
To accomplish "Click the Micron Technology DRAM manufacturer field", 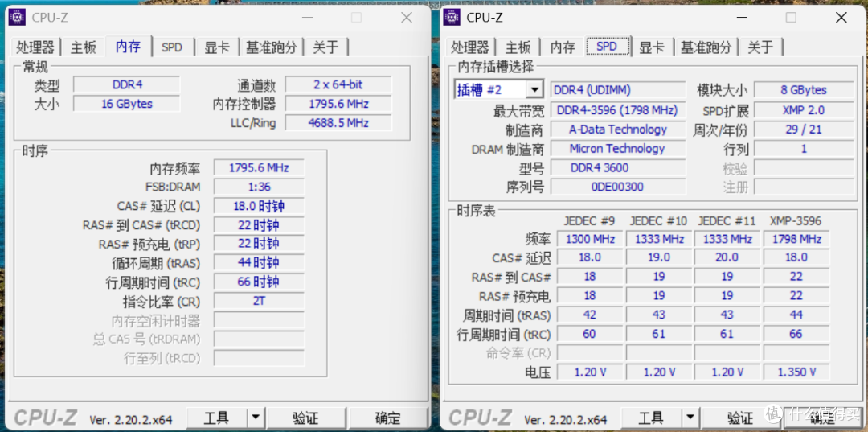I will click(618, 149).
